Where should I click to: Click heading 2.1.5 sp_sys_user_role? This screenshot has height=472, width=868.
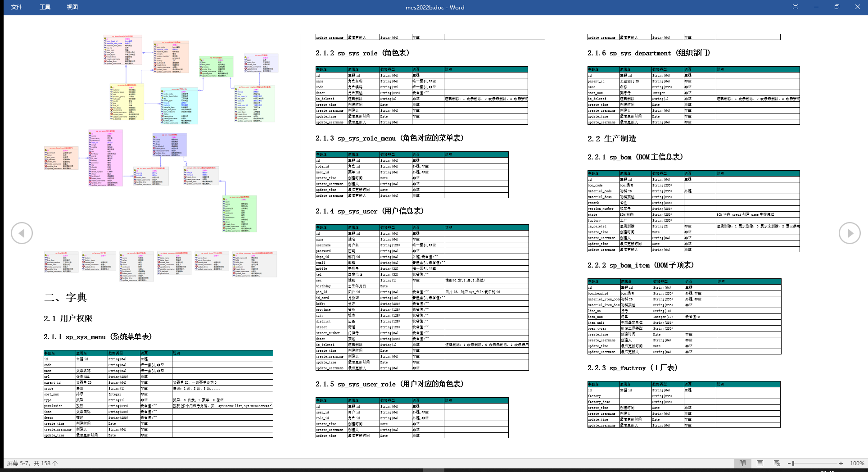[389, 384]
